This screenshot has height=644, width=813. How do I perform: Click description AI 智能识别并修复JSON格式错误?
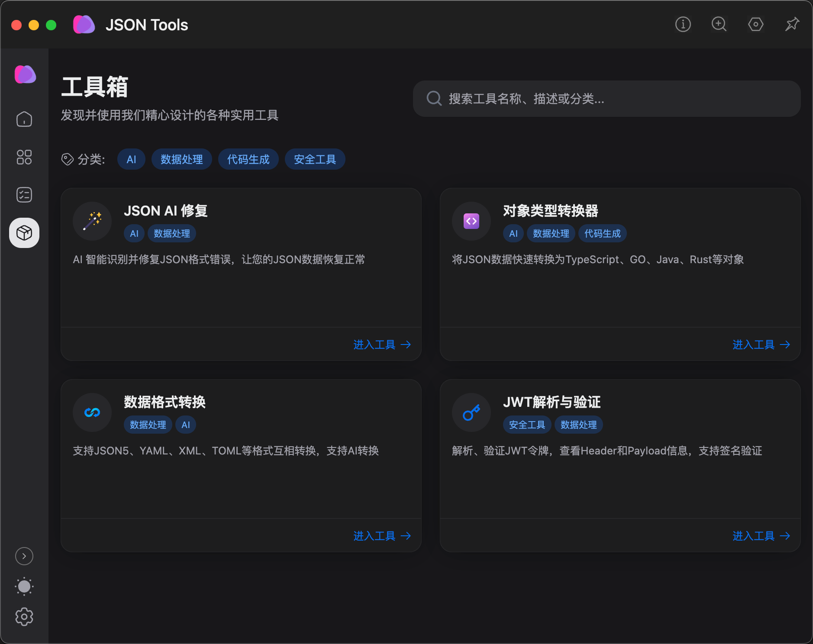[x=219, y=259]
